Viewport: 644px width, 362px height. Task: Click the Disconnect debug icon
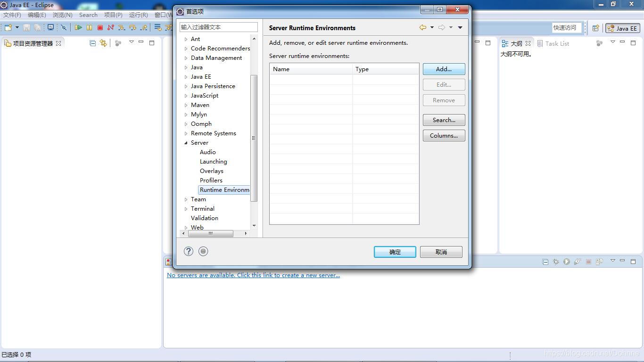(111, 28)
